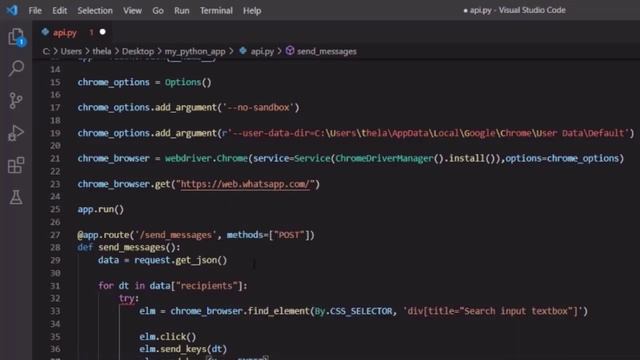Open the Run and Debug view
This screenshot has height=360, width=640.
click(16, 133)
